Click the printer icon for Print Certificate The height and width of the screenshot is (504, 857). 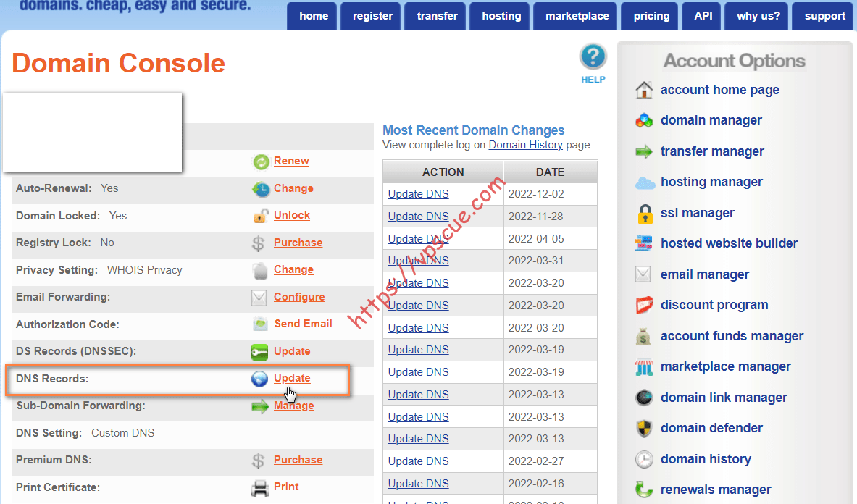coord(260,487)
